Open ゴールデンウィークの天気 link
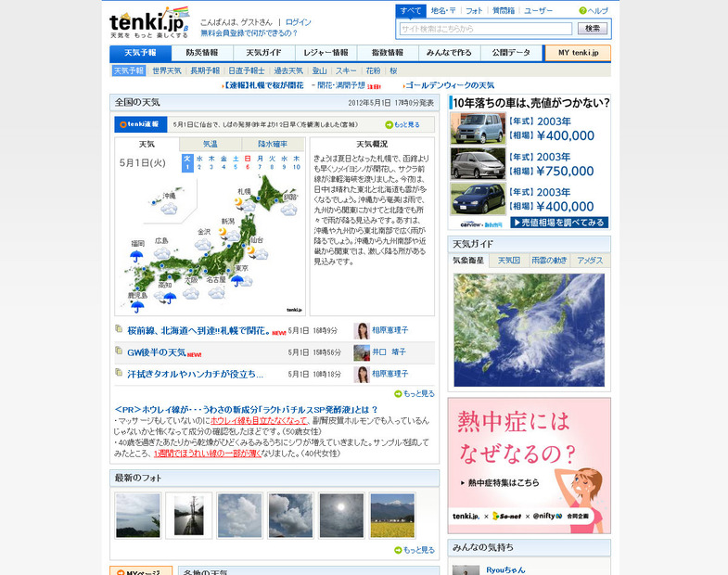 (450, 85)
